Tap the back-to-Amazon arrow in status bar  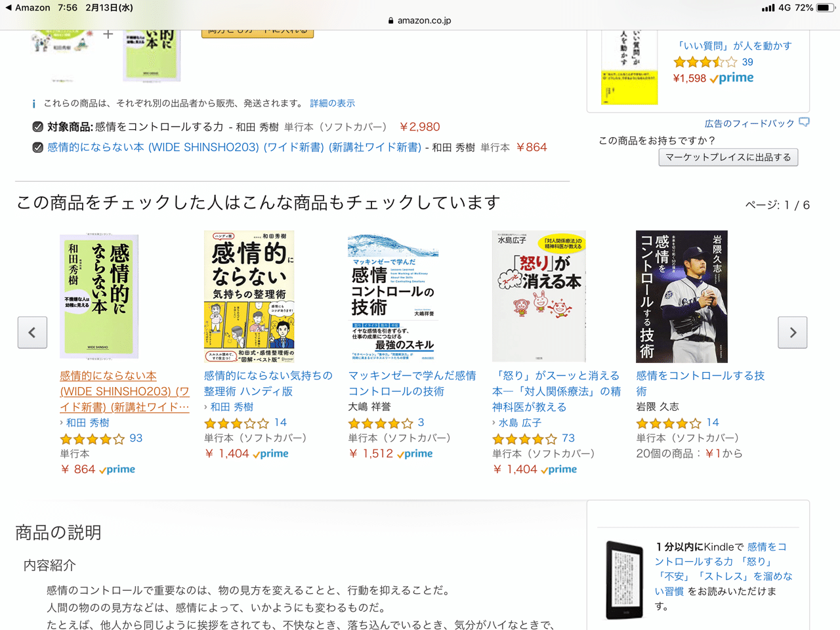pos(9,8)
